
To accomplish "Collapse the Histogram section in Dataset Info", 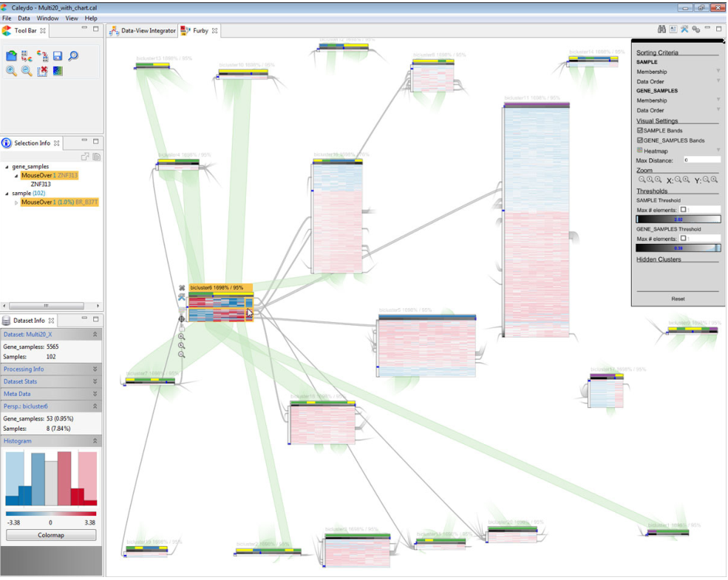I will (x=97, y=439).
